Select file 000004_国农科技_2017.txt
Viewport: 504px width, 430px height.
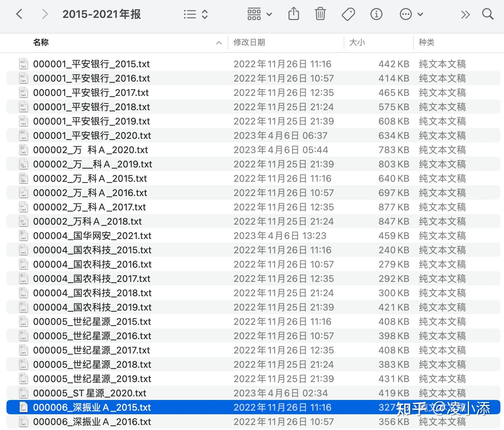pyautogui.click(x=253, y=279)
